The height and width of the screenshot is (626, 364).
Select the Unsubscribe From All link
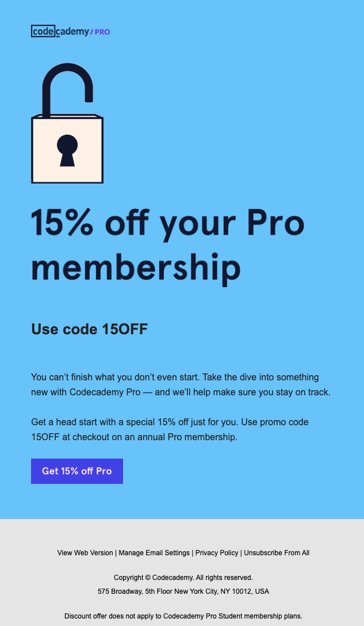(x=277, y=553)
